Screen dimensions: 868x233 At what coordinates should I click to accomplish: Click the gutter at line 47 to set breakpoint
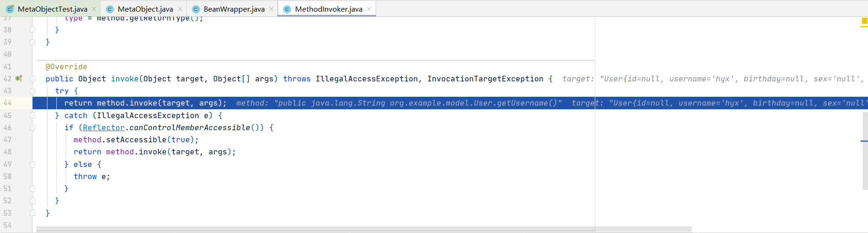19,140
